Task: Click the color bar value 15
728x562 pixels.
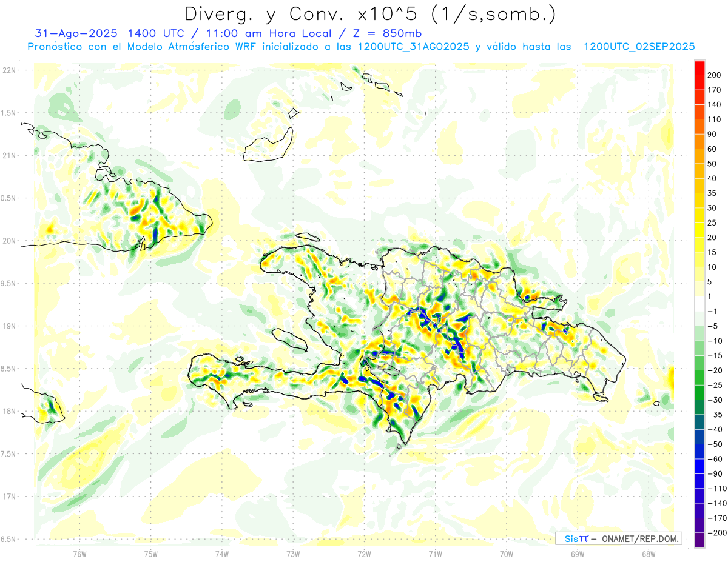Action: (712, 252)
